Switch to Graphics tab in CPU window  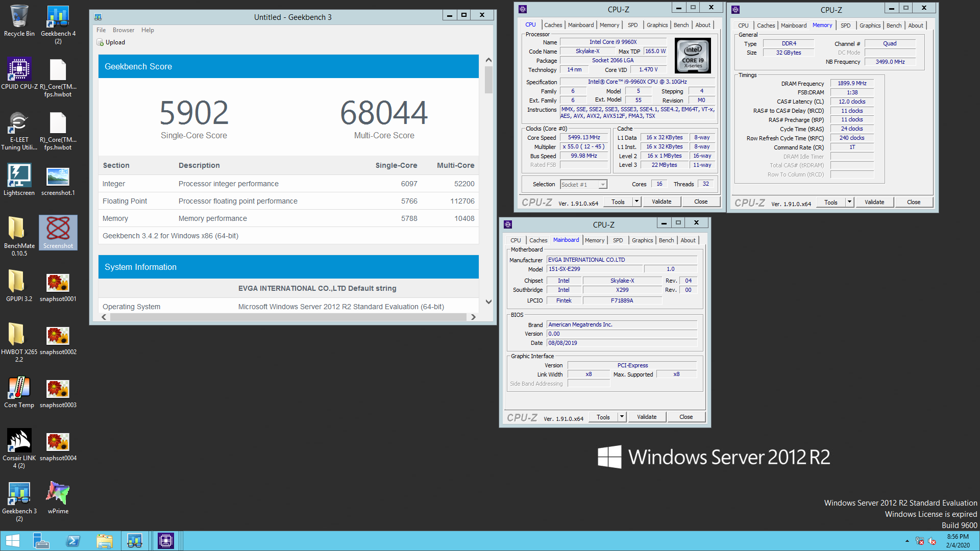tap(657, 25)
